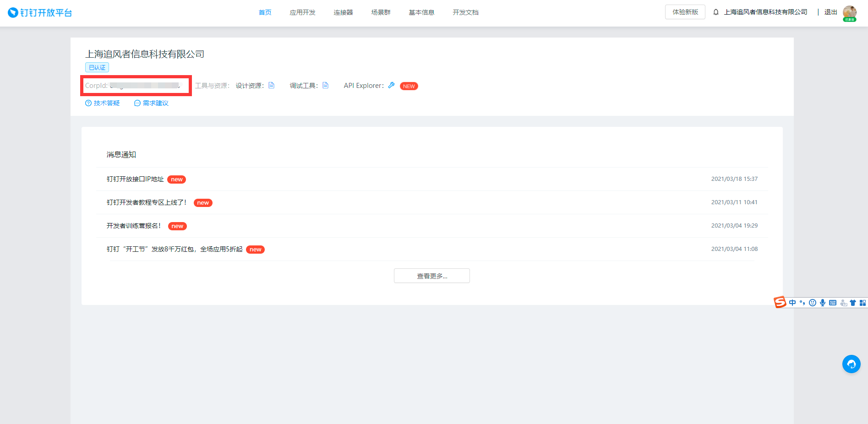This screenshot has width=868, height=424.
Task: Open notifications bell icon
Action: coord(716,12)
